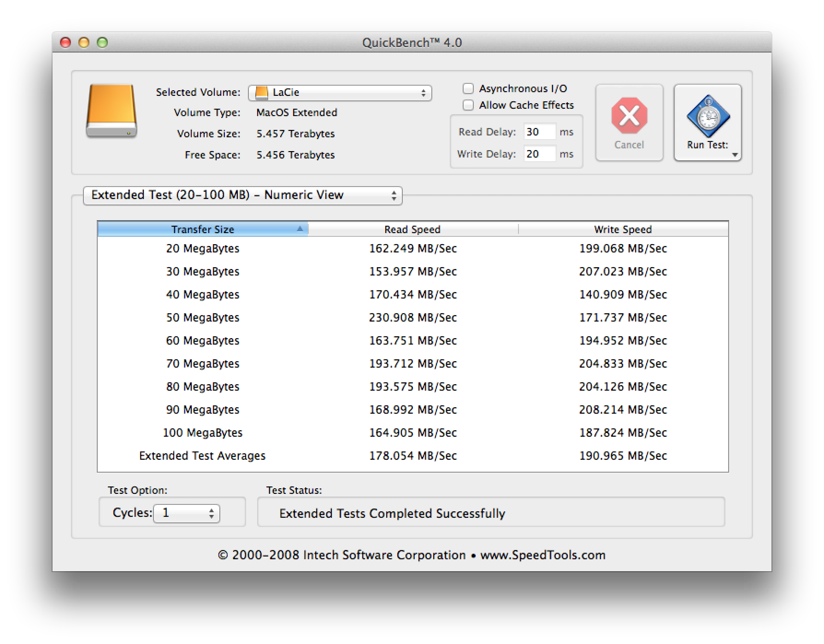Click the MacOS Extended volume type value
The image size is (824, 644).
click(x=297, y=112)
